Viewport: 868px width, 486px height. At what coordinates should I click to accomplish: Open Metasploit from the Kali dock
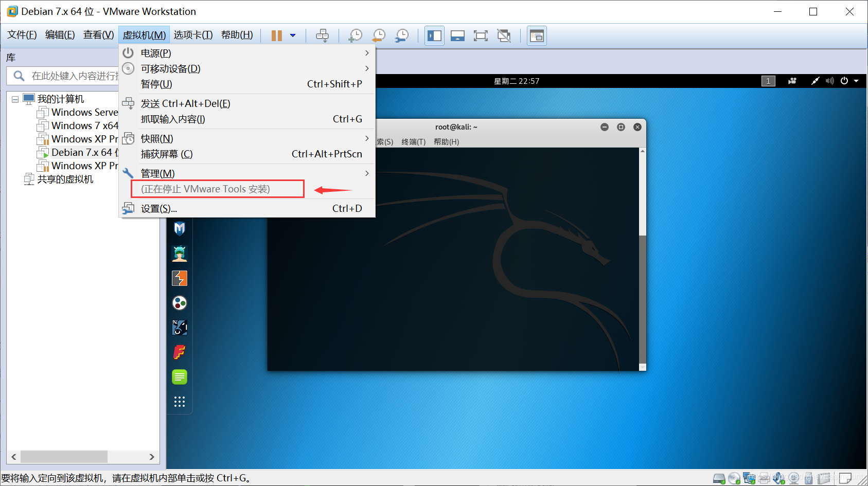[180, 228]
